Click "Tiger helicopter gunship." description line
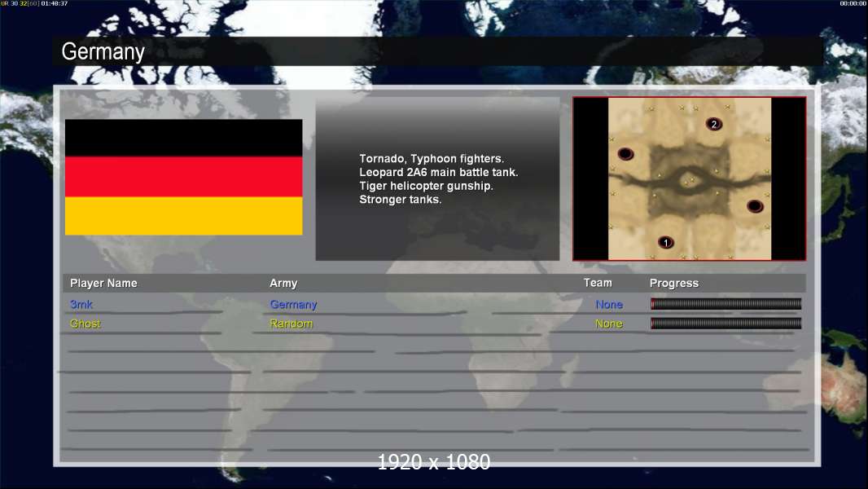Viewport: 868px width, 489px height. 426,186
